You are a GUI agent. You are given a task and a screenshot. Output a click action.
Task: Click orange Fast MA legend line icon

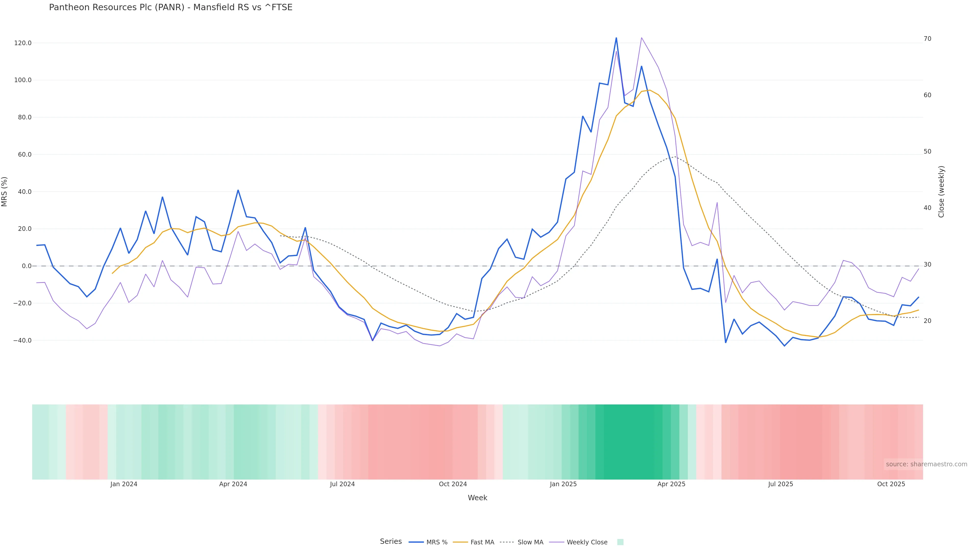coord(460,542)
